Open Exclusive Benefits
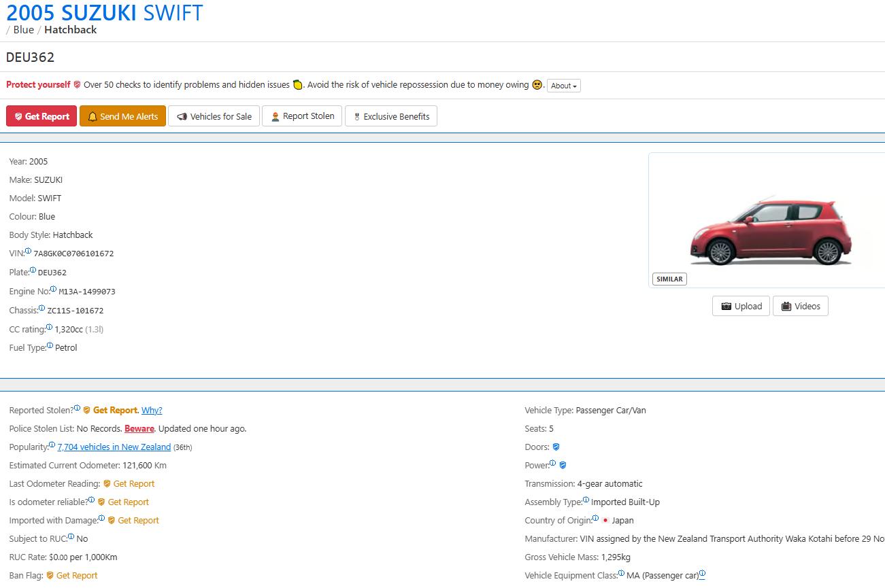Viewport: 885px width, 588px height. 391,116
